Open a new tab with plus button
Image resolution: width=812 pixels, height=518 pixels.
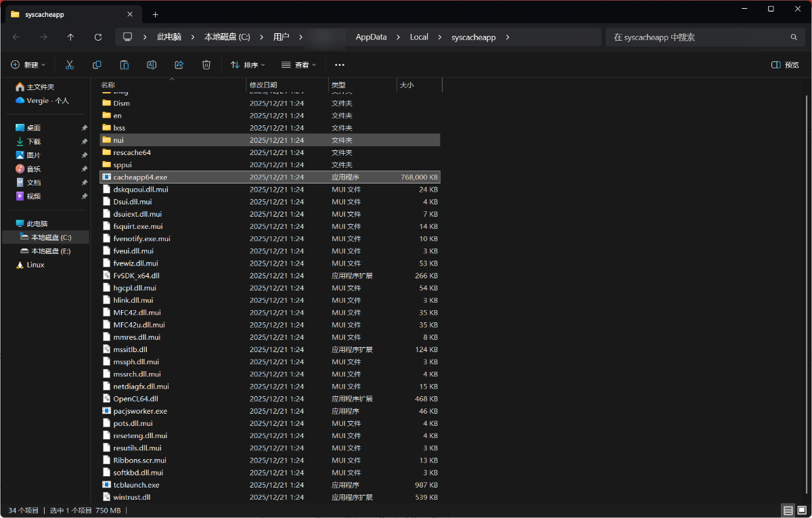pos(155,14)
